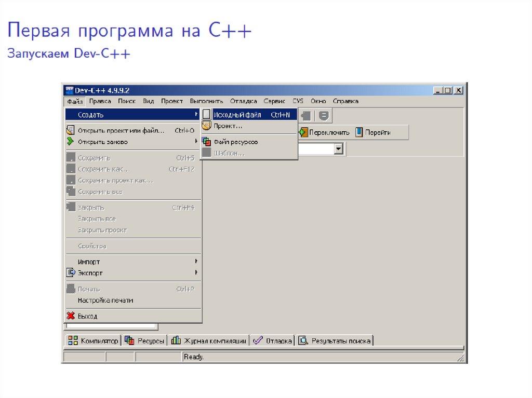Click the Файл ресурсов icon

tap(206, 141)
